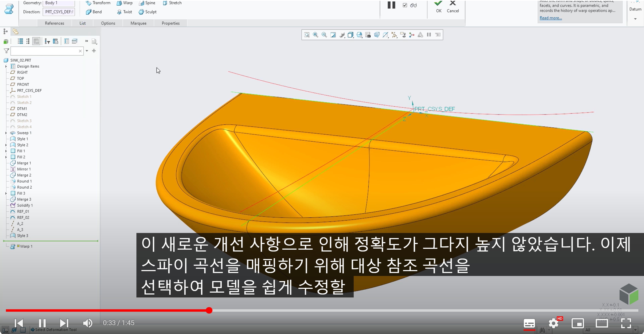Screen dimensions: 644x334
Task: Toggle the tree column visibility button
Action: (36, 41)
